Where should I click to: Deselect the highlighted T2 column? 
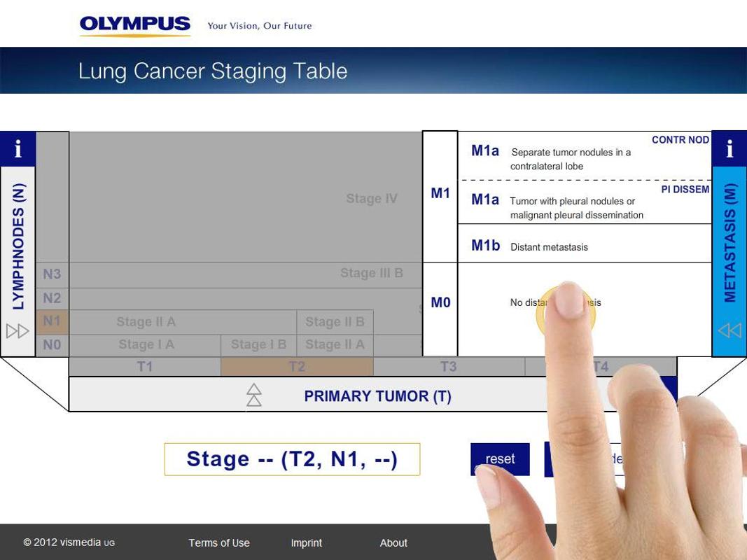pos(297,365)
